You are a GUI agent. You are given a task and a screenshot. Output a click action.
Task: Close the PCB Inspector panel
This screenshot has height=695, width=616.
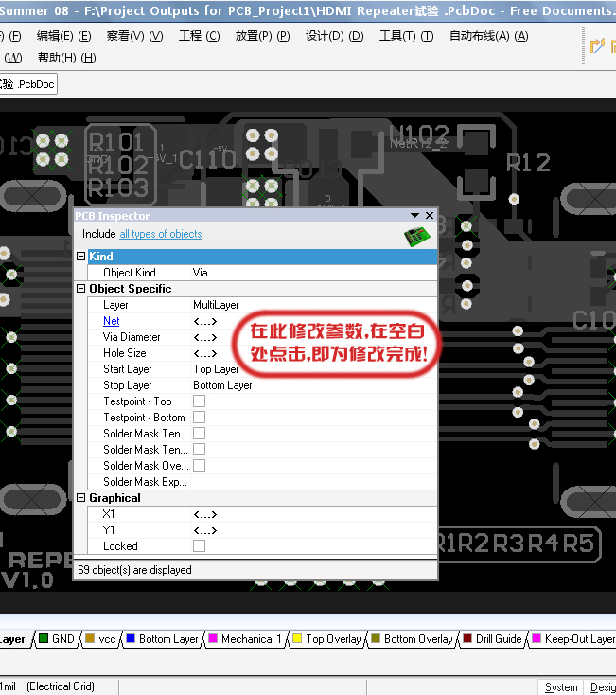pos(430,216)
